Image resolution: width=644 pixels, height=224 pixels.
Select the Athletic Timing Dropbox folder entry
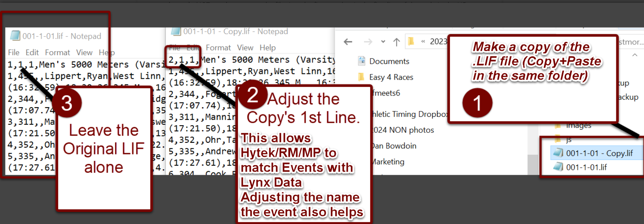click(x=410, y=114)
